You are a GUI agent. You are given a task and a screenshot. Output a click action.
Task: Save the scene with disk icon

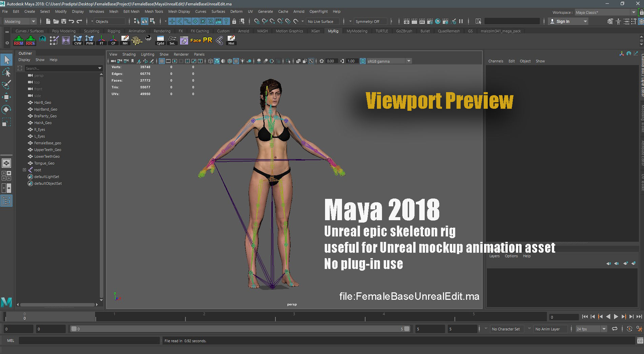64,21
